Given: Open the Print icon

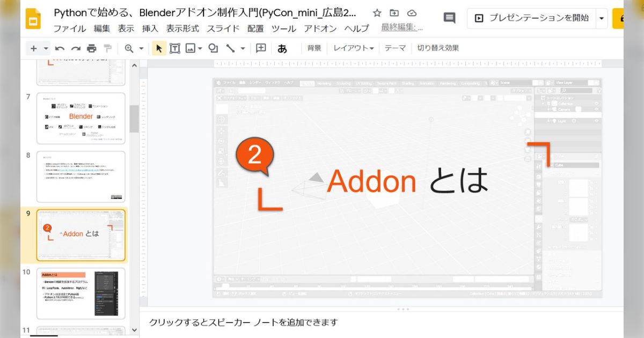Looking at the screenshot, I should pos(91,48).
